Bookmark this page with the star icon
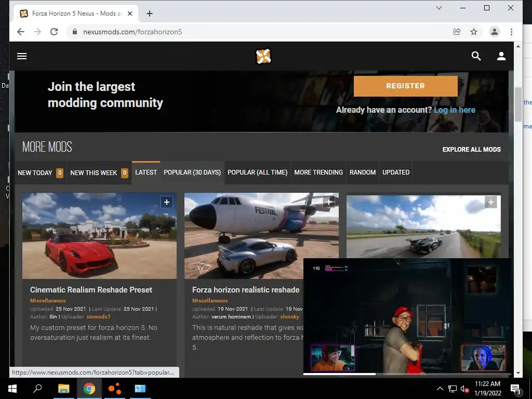This screenshot has width=532, height=399. click(474, 32)
